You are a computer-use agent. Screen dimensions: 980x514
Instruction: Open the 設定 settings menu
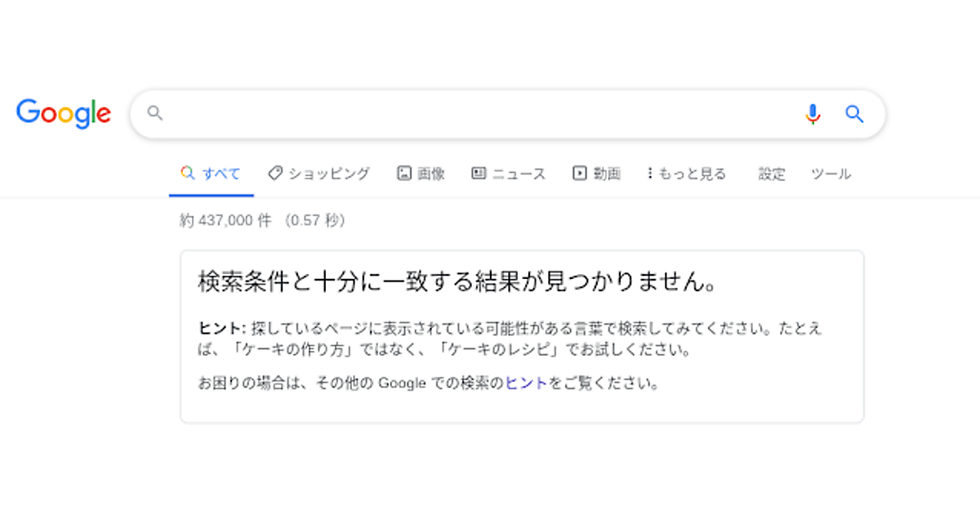click(x=772, y=174)
